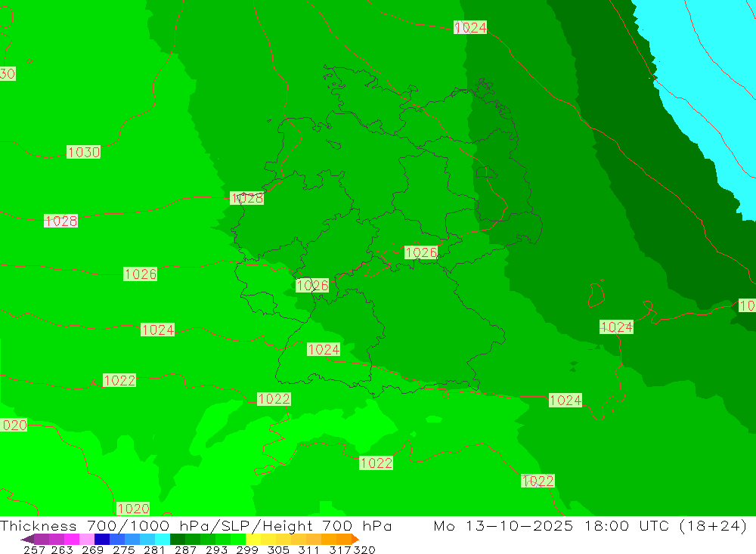Image resolution: width=756 pixels, height=554 pixels.
Task: Click the legend value 263
Action: click(62, 549)
